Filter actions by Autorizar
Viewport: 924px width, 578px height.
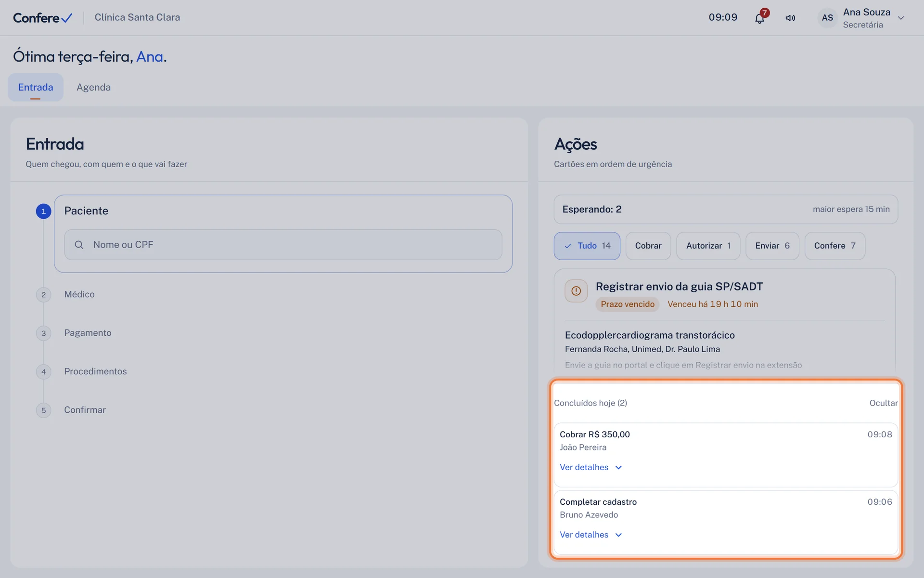[x=708, y=246]
